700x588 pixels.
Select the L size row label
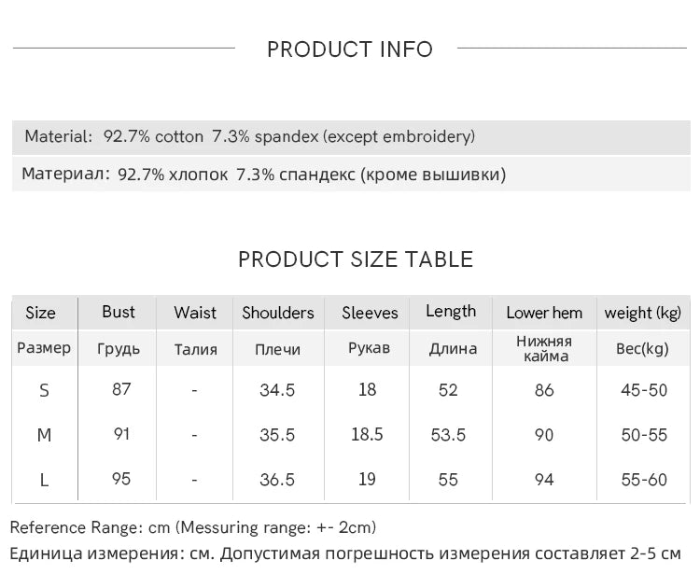pos(44,481)
